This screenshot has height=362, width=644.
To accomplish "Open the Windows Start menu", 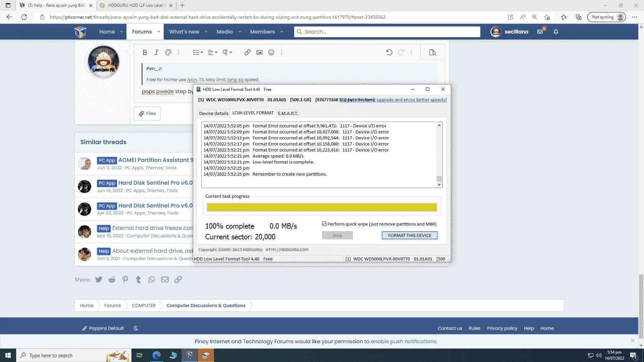I will point(8,355).
